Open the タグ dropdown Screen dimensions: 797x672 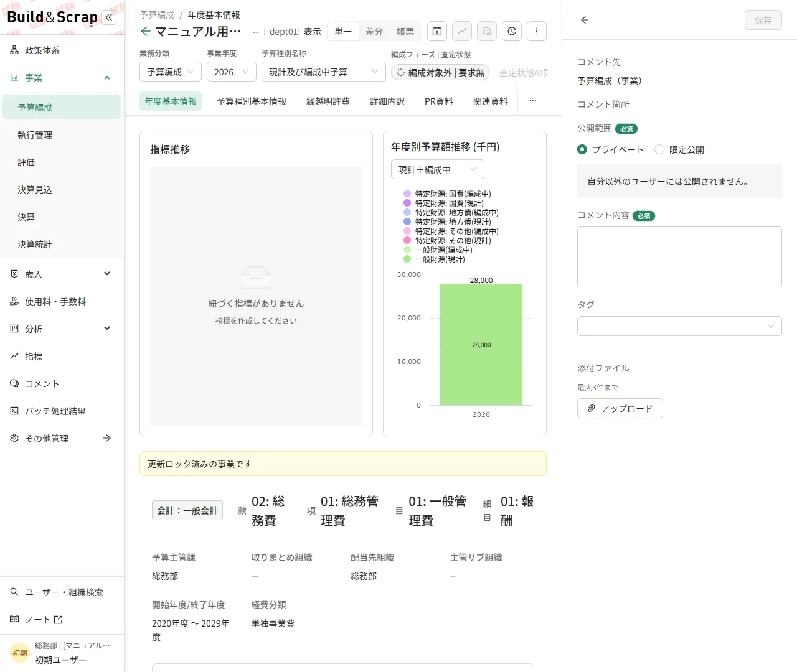click(x=679, y=326)
